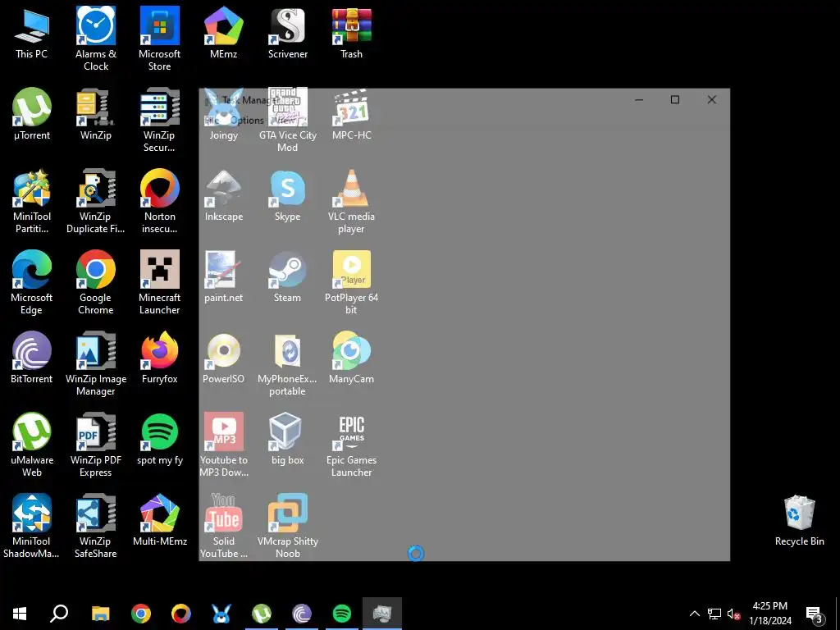The image size is (840, 630).
Task: Select the VLC media player shortcut
Action: tap(351, 202)
